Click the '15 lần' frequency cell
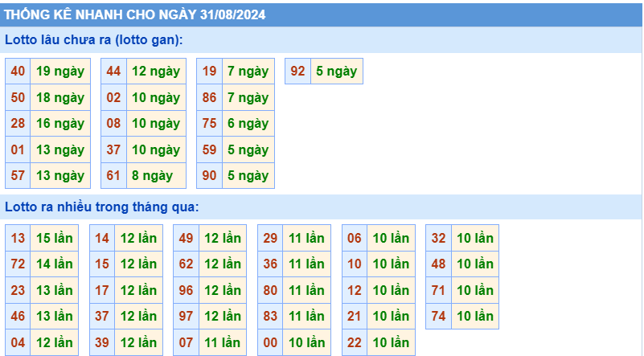This screenshot has width=644, height=356. pos(54,238)
